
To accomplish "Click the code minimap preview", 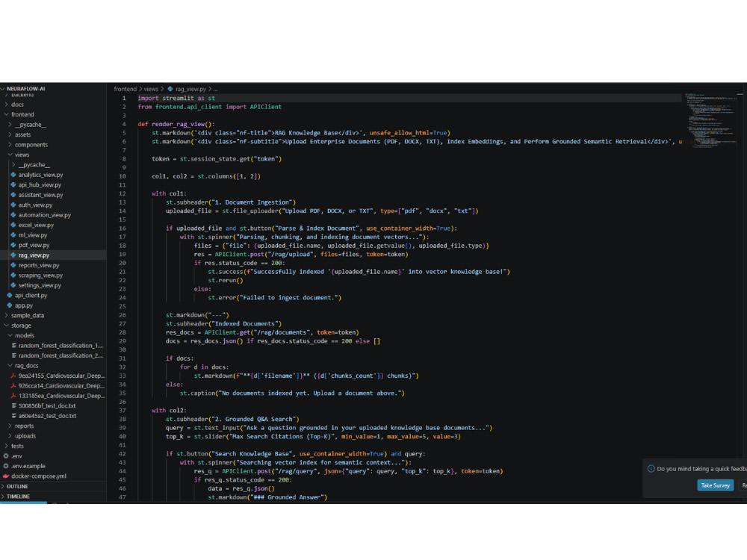I will [711, 120].
